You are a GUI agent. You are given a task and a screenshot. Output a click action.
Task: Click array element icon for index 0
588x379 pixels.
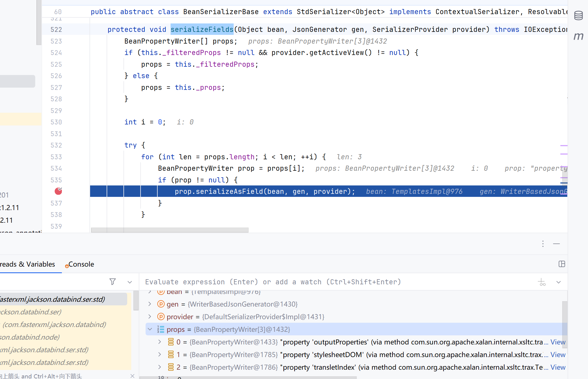pyautogui.click(x=171, y=342)
